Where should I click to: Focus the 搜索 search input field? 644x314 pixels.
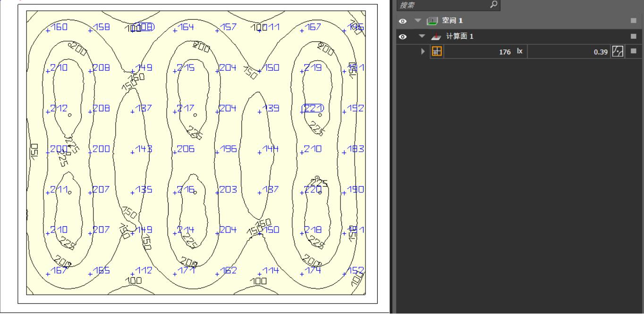click(x=441, y=5)
